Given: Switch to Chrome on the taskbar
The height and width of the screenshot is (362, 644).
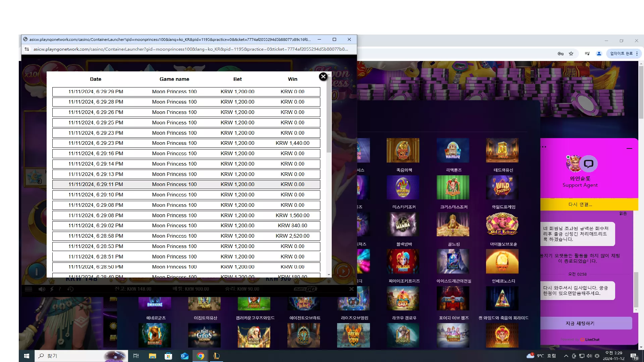Looking at the screenshot, I should (x=201, y=356).
